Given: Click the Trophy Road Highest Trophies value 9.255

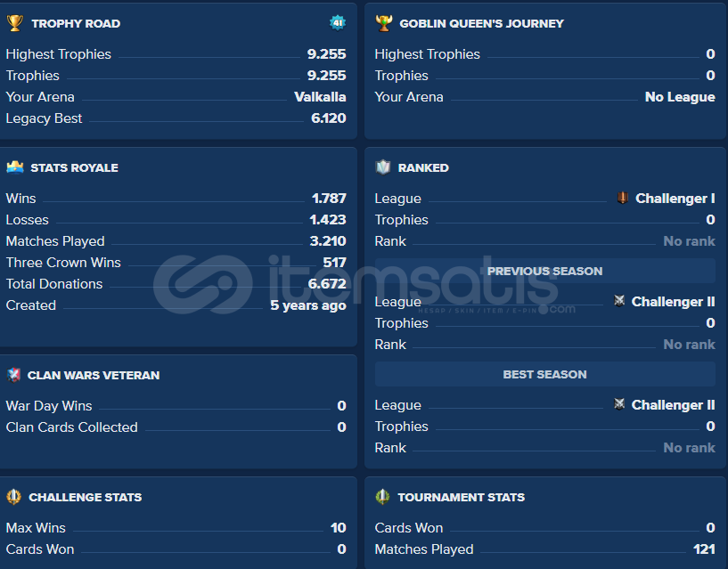Looking at the screenshot, I should (326, 54).
